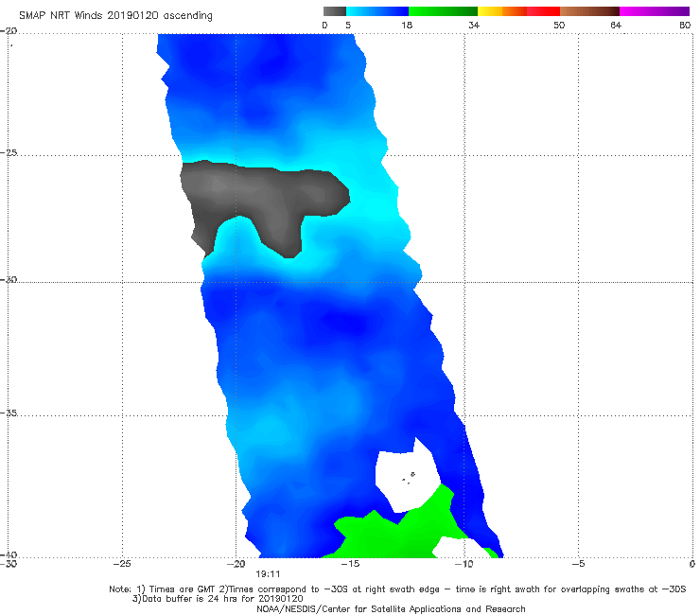The width and height of the screenshot is (700, 615).
Task: Click the gray 0-5 segment of the color bar
Action: click(334, 11)
